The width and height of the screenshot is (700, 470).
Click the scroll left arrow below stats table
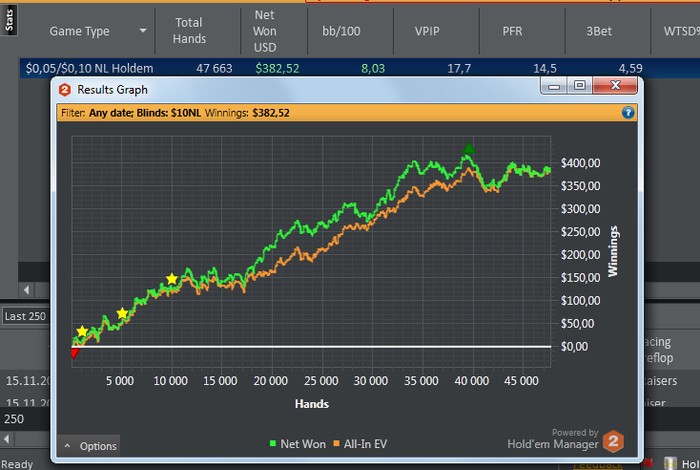[26, 290]
